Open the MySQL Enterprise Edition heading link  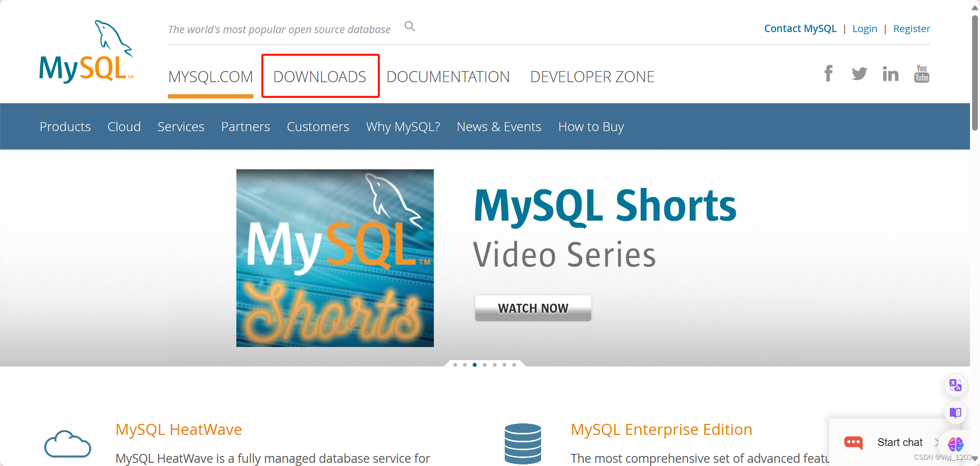[x=661, y=430]
